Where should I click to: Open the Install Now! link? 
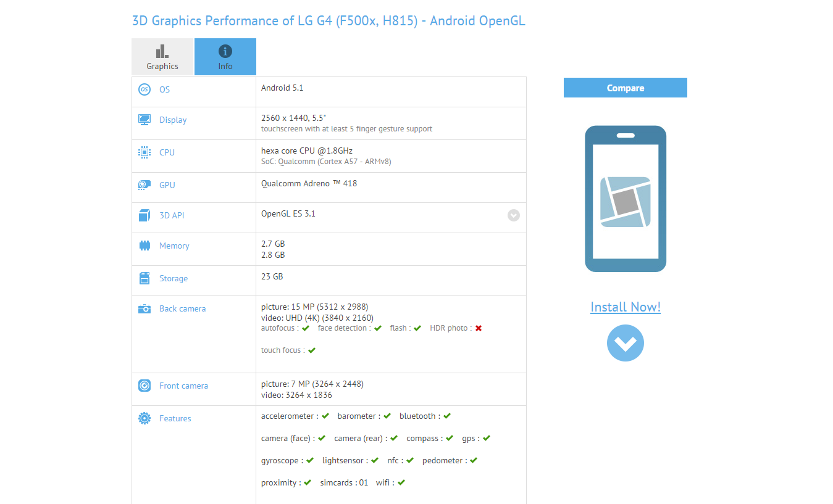[x=626, y=307]
